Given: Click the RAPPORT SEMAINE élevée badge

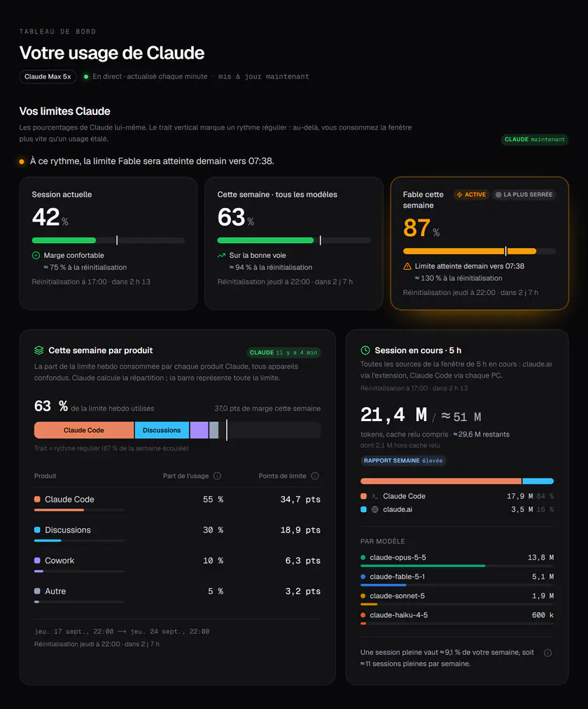Looking at the screenshot, I should [403, 461].
